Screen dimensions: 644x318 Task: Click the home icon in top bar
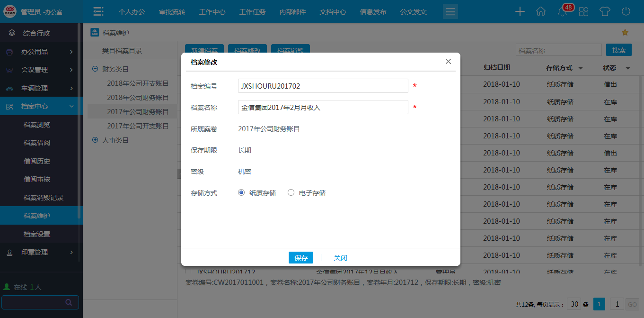[x=541, y=11]
